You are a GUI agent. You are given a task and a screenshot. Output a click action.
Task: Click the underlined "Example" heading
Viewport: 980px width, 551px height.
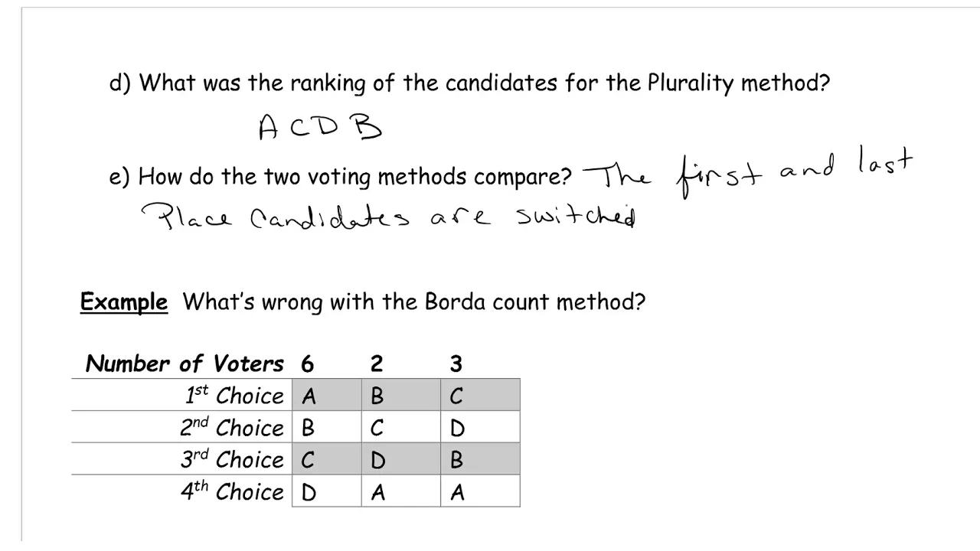coord(124,302)
